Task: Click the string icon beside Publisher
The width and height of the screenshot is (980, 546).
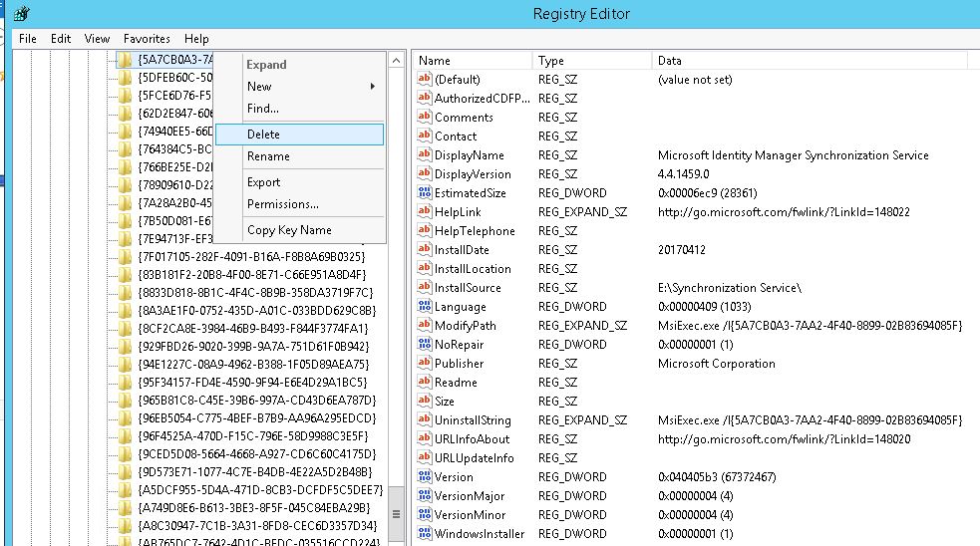Action: click(x=425, y=363)
